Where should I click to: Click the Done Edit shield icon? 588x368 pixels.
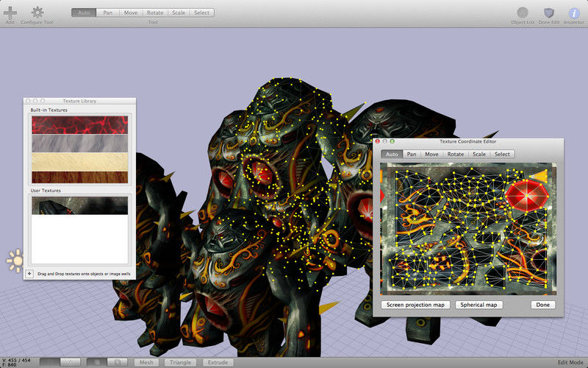(x=549, y=13)
